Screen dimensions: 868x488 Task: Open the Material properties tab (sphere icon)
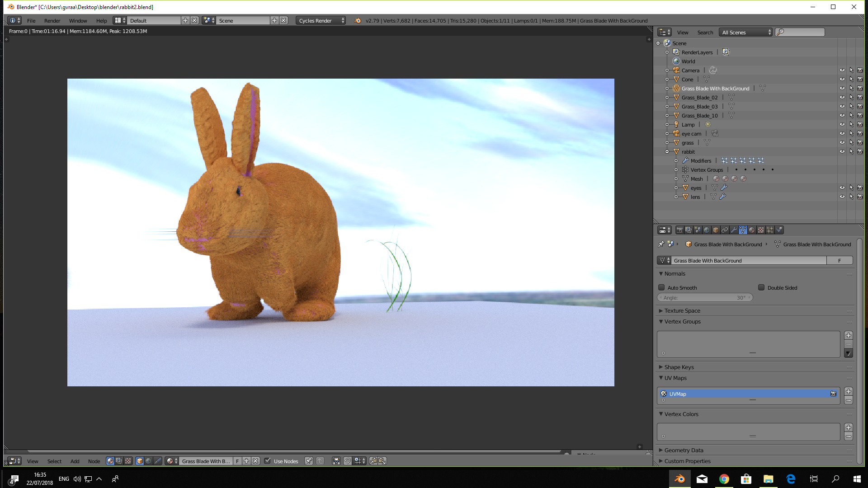(x=752, y=230)
